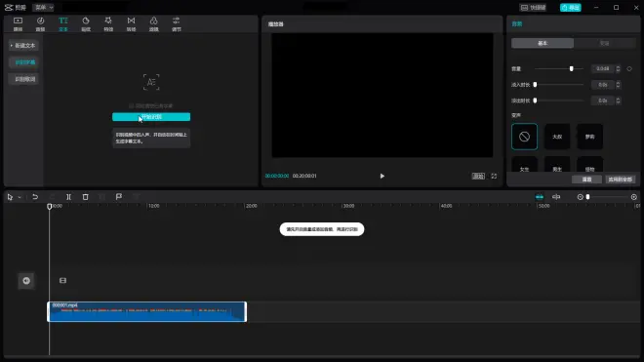Viewport: 644px width, 362px height.
Task: Click the volume dB value field
Action: tap(602, 68)
